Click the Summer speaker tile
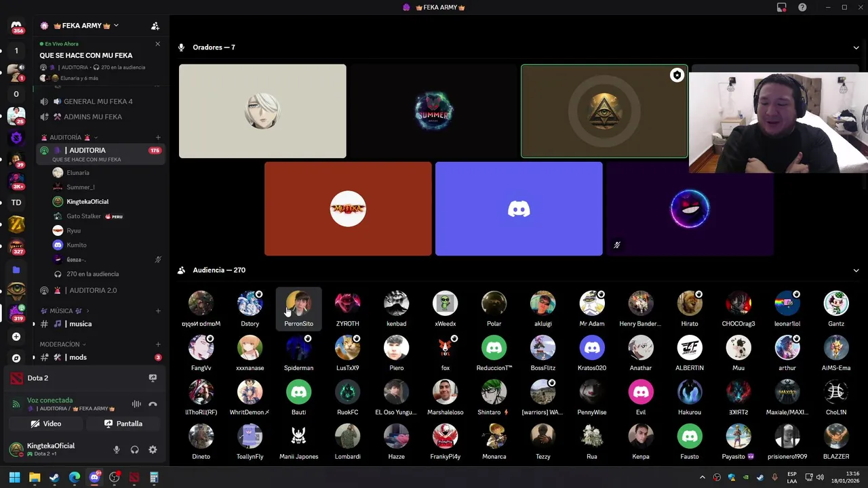 pyautogui.click(x=433, y=111)
